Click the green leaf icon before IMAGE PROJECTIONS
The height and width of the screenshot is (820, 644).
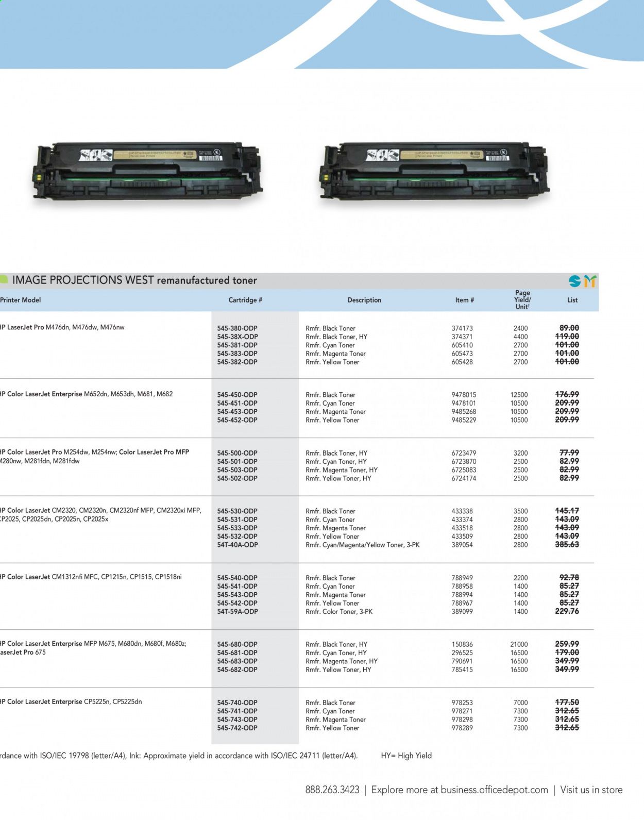click(4, 280)
